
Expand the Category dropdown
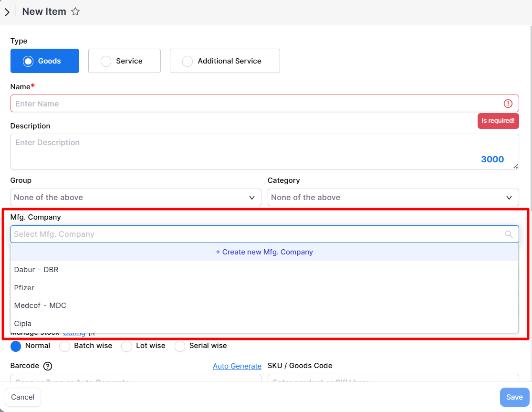393,198
